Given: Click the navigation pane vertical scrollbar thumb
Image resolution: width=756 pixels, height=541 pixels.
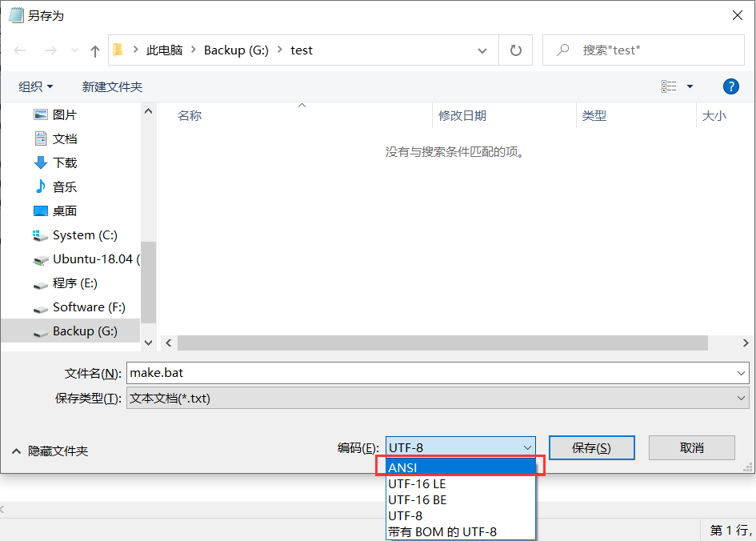Looking at the screenshot, I should pos(149,283).
